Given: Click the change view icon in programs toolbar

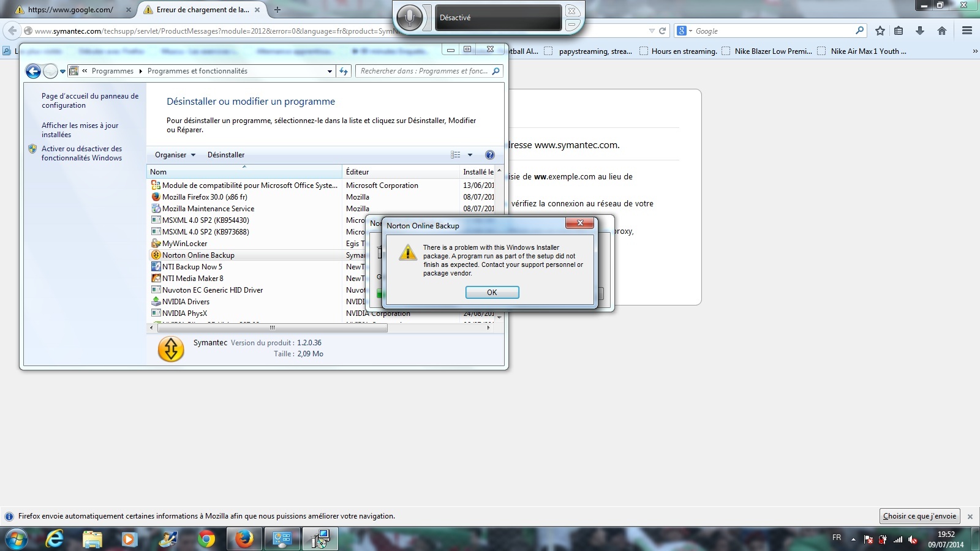Looking at the screenshot, I should click(x=456, y=155).
